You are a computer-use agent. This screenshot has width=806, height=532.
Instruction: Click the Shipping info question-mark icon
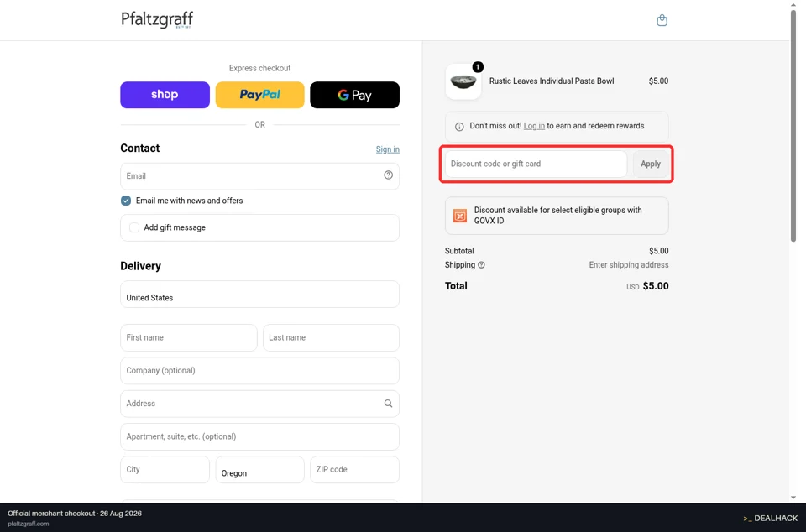(x=481, y=265)
